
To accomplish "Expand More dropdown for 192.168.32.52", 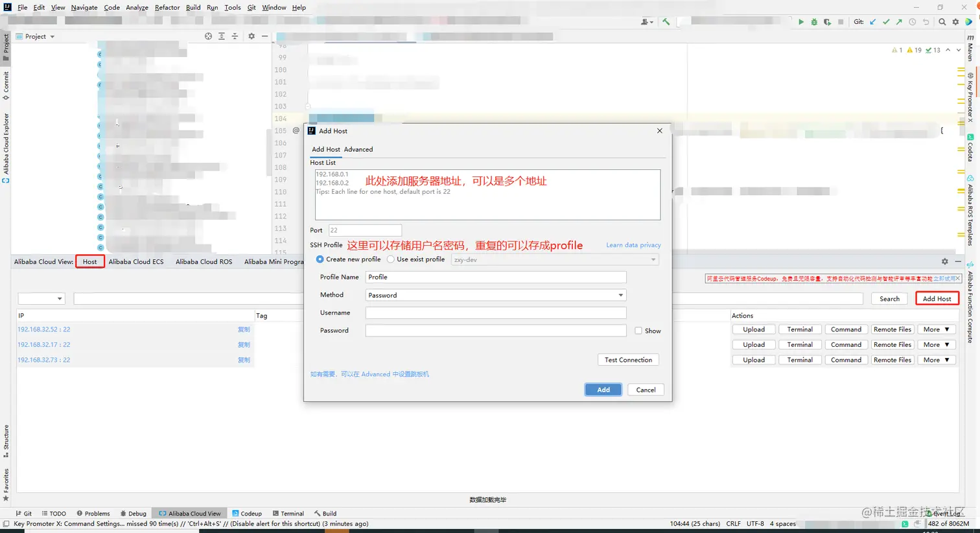I will 937,329.
